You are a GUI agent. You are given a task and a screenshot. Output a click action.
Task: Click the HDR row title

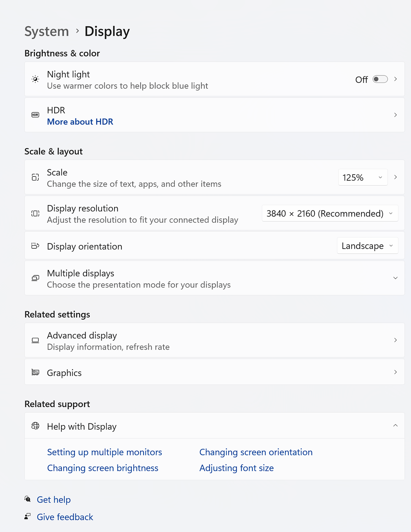[56, 110]
